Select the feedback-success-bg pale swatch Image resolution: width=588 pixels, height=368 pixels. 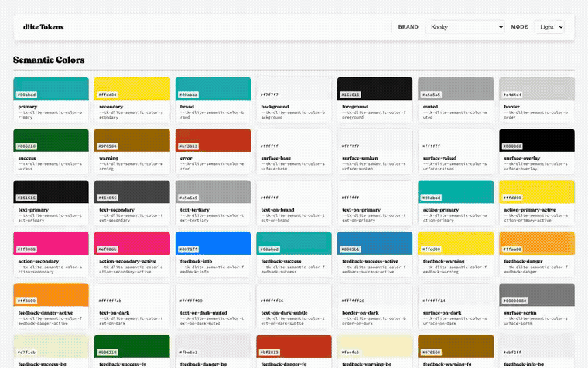pos(51,346)
